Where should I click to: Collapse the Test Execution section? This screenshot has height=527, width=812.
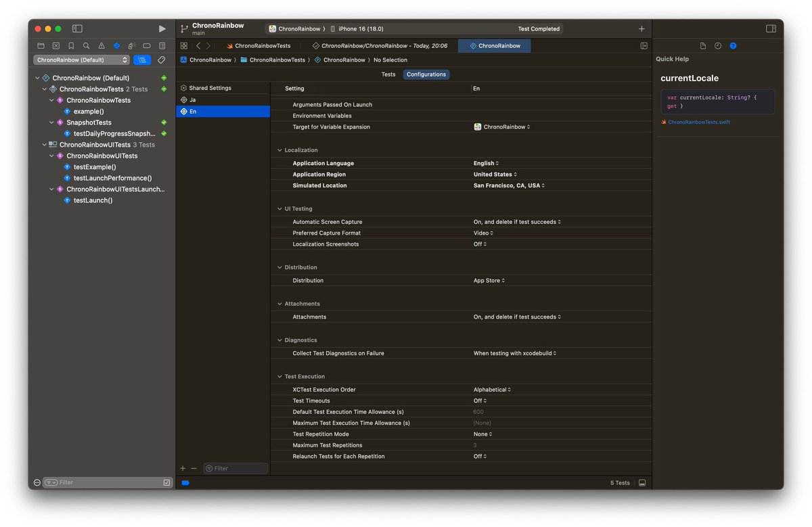click(280, 377)
